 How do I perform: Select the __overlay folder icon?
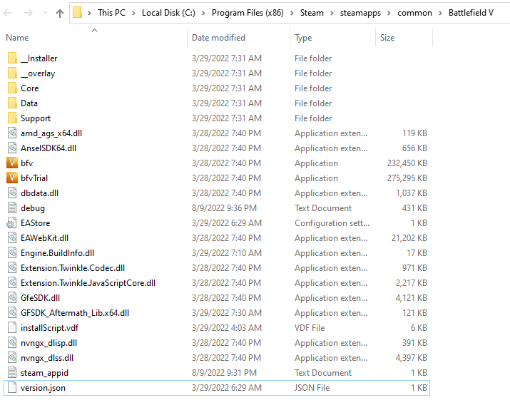[12, 73]
